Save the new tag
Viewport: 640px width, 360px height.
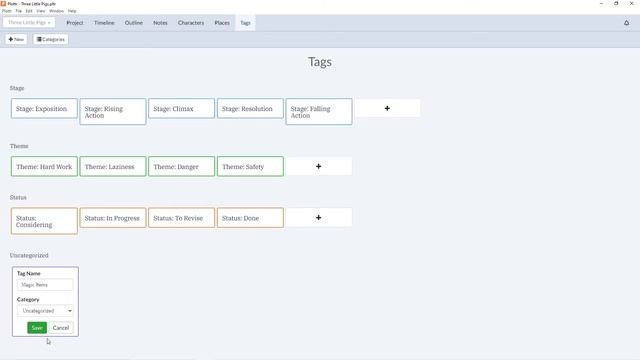click(x=37, y=328)
